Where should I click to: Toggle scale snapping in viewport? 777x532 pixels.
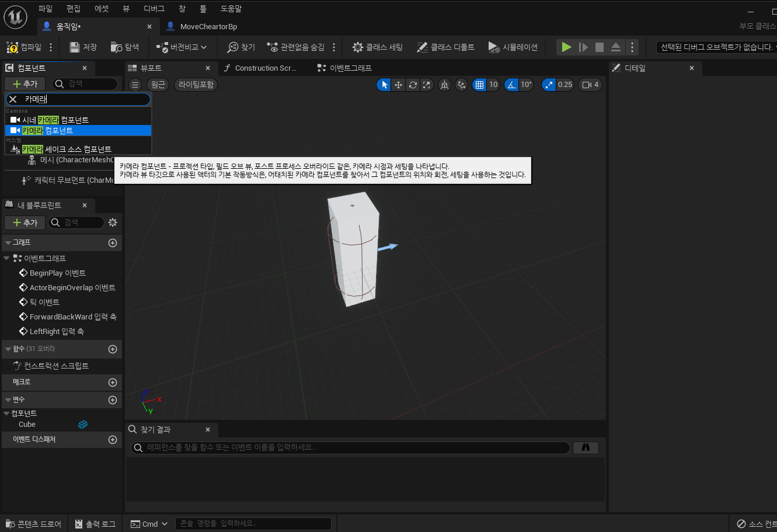coord(549,85)
